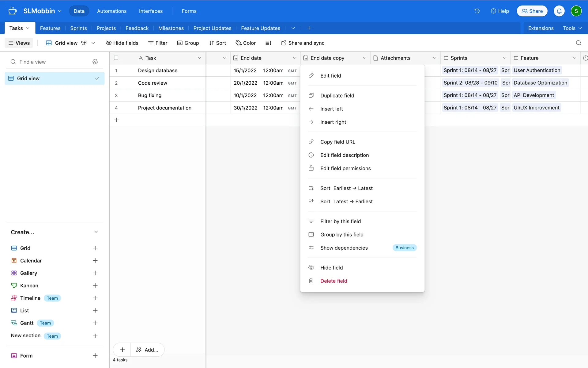Select Duplicate field menu entry

point(337,96)
